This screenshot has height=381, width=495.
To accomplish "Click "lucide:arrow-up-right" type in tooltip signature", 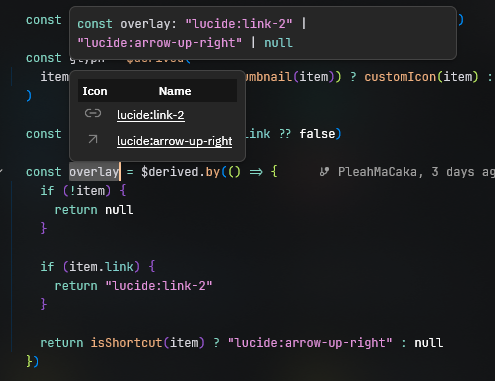I will coord(160,43).
